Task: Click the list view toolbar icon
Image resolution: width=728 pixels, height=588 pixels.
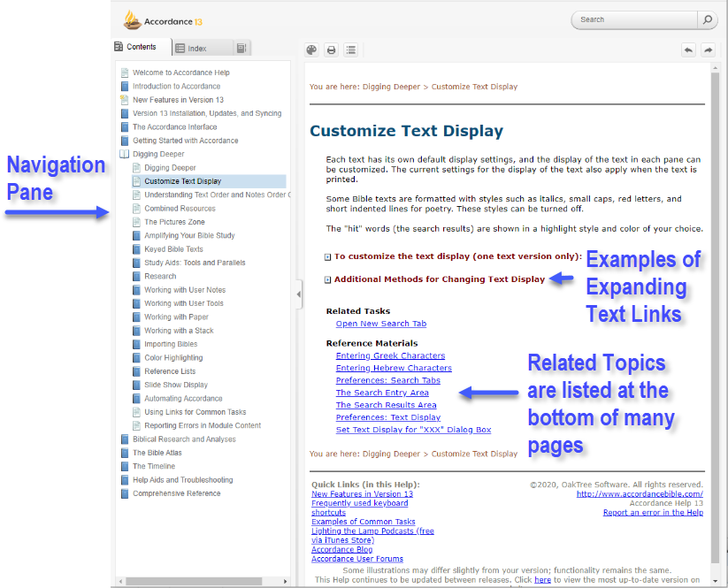Action: pos(350,50)
